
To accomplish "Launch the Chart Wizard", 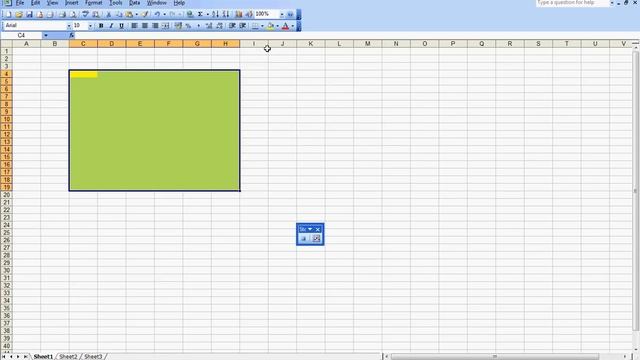I will 239,14.
